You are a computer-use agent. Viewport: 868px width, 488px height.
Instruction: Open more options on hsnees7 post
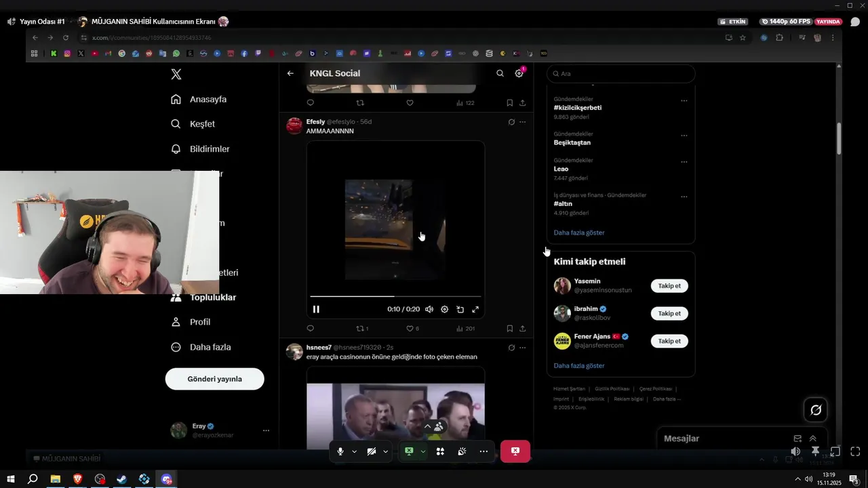[x=522, y=348]
